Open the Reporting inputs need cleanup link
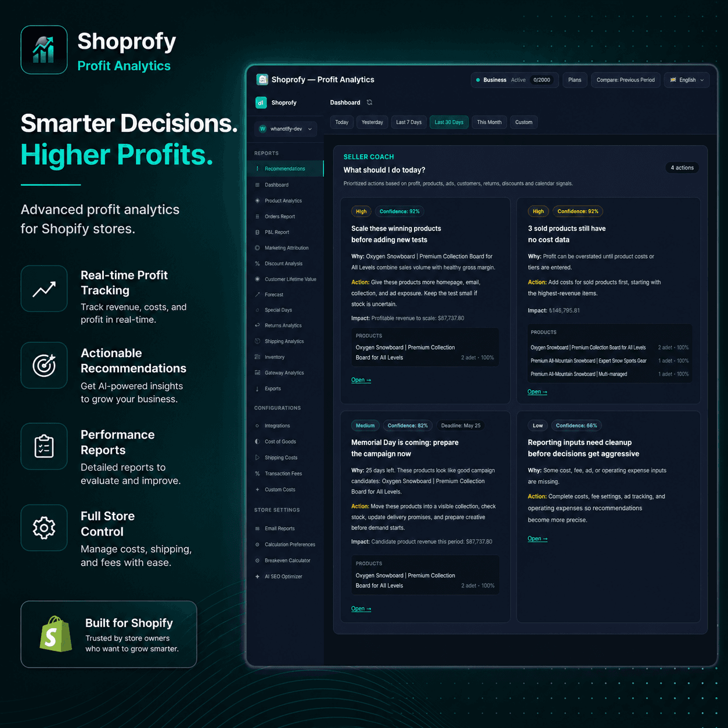This screenshot has height=728, width=728. [538, 539]
